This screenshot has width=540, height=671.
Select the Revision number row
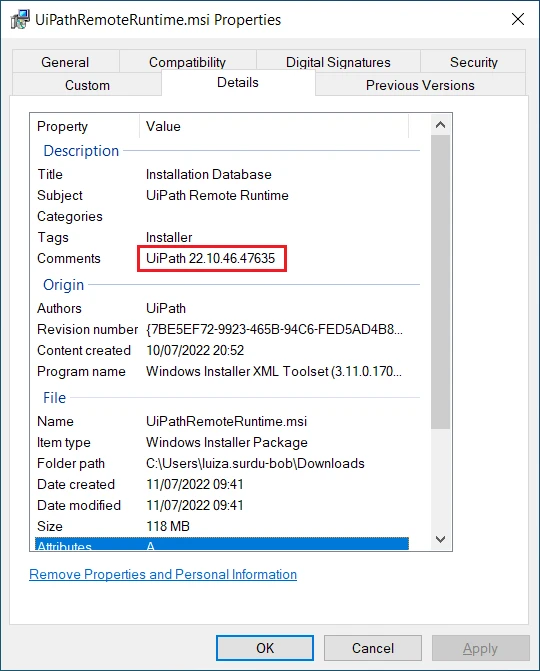pyautogui.click(x=222, y=329)
